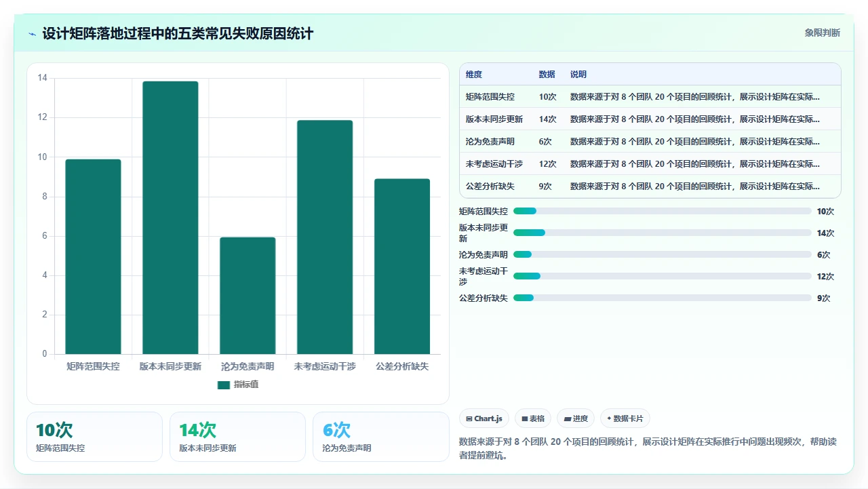Click the 数据 table column header

click(x=547, y=75)
